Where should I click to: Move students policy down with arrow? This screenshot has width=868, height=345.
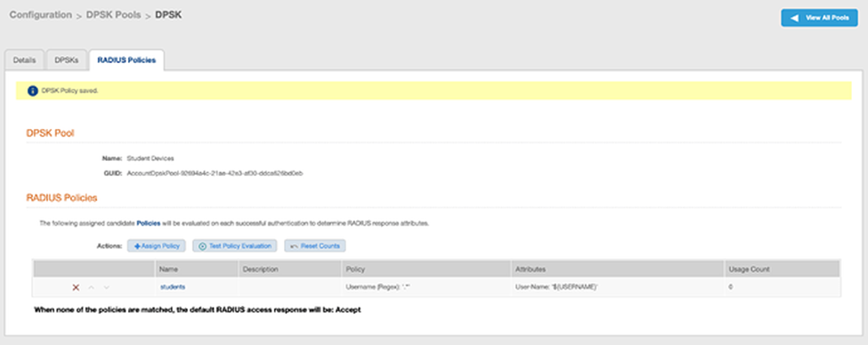(107, 287)
